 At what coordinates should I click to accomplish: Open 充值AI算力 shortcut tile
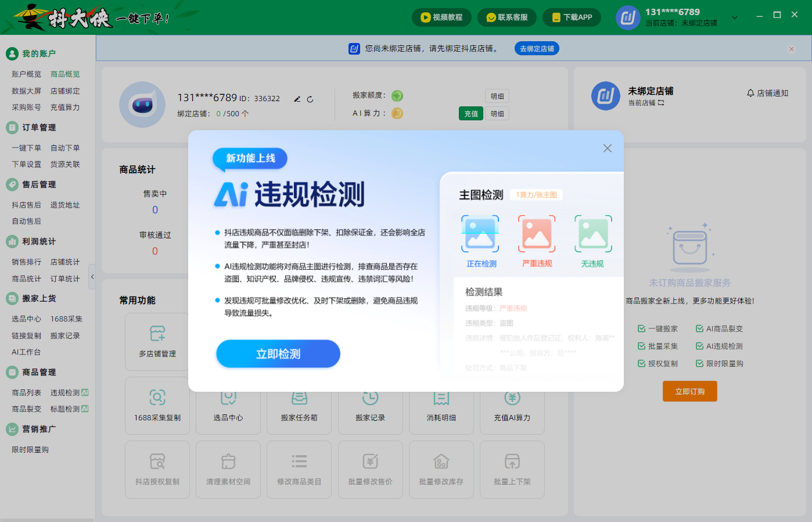pyautogui.click(x=512, y=406)
